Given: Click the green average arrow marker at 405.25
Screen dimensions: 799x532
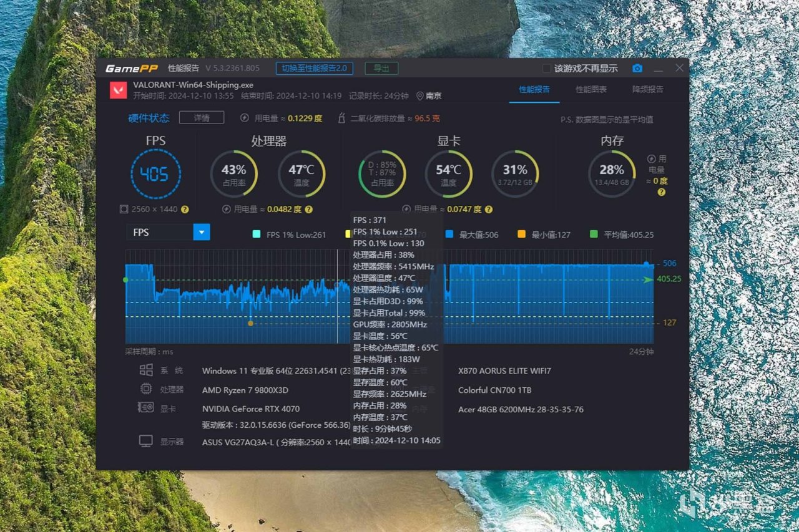Looking at the screenshot, I should click(x=649, y=280).
